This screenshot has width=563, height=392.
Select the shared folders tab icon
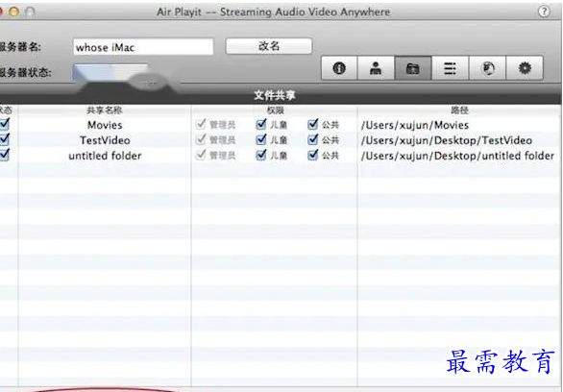(x=412, y=68)
